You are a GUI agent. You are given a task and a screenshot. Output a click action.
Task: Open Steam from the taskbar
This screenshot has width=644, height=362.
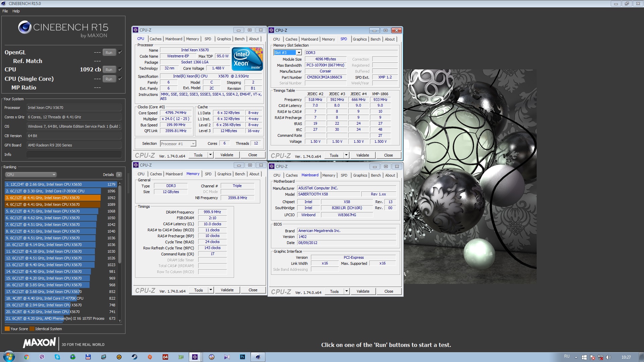[x=134, y=357]
